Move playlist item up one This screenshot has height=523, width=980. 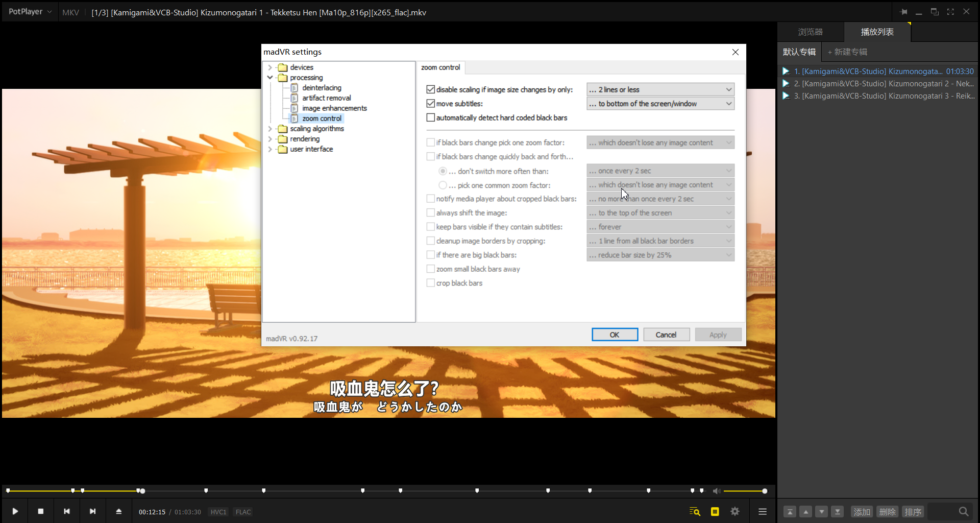point(805,512)
